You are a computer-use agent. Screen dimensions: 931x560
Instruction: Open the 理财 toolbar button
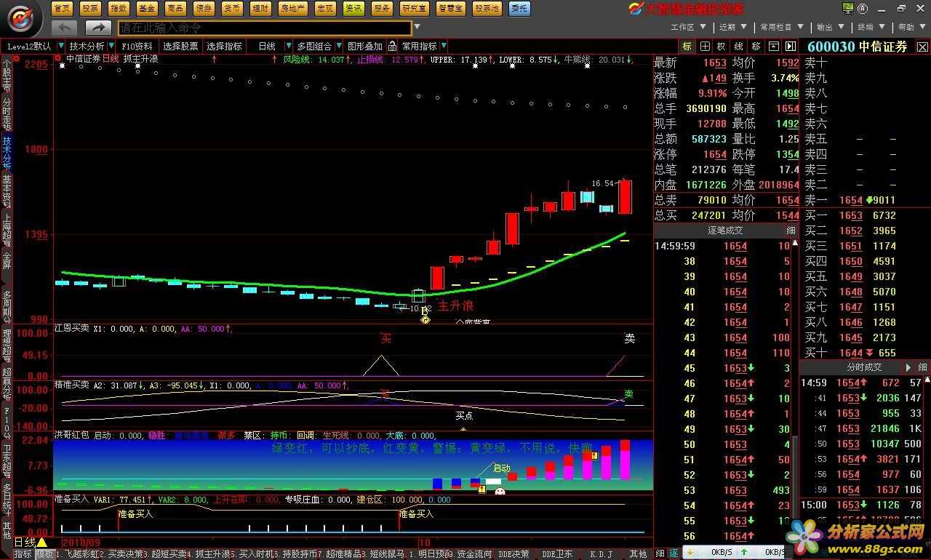(260, 8)
